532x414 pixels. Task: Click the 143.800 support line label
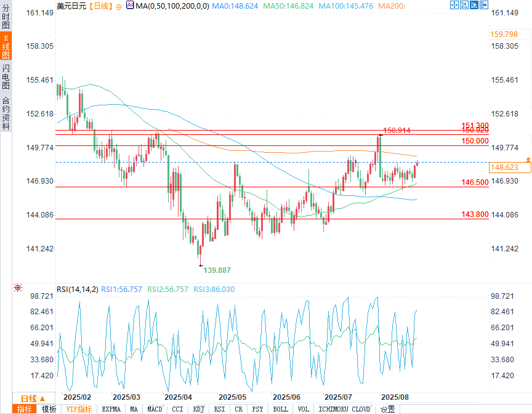tap(475, 214)
